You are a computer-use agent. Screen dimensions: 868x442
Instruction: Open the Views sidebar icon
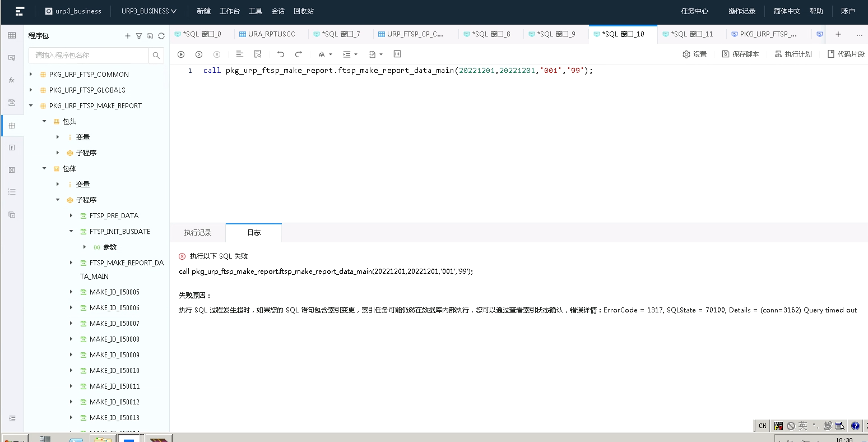pos(12,58)
